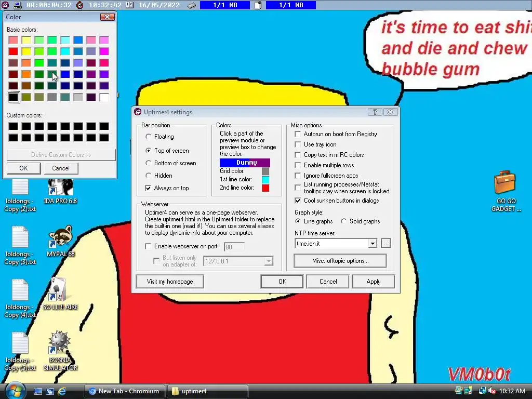Image resolution: width=532 pixels, height=399 pixels.
Task: Click the network tray icon
Action: coord(482,391)
